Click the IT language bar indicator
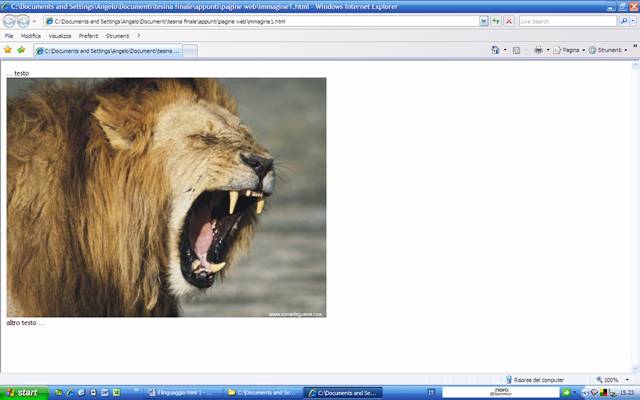 tap(431, 392)
